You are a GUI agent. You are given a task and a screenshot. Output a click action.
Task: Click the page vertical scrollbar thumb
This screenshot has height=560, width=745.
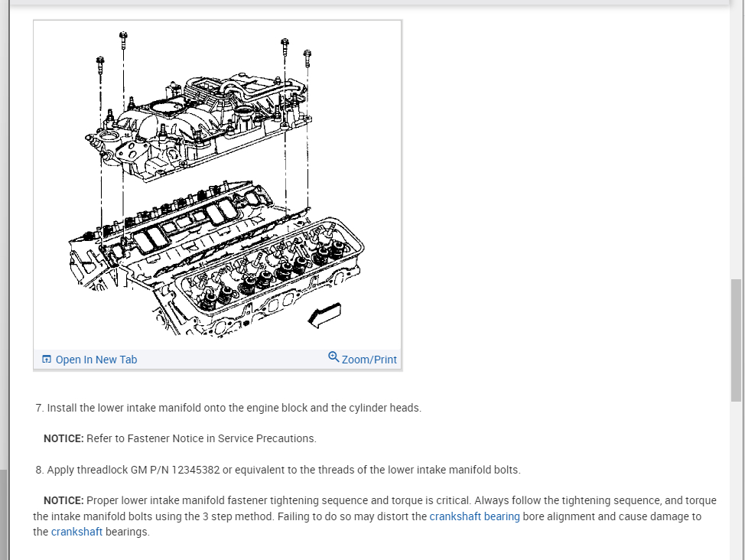coord(736,341)
